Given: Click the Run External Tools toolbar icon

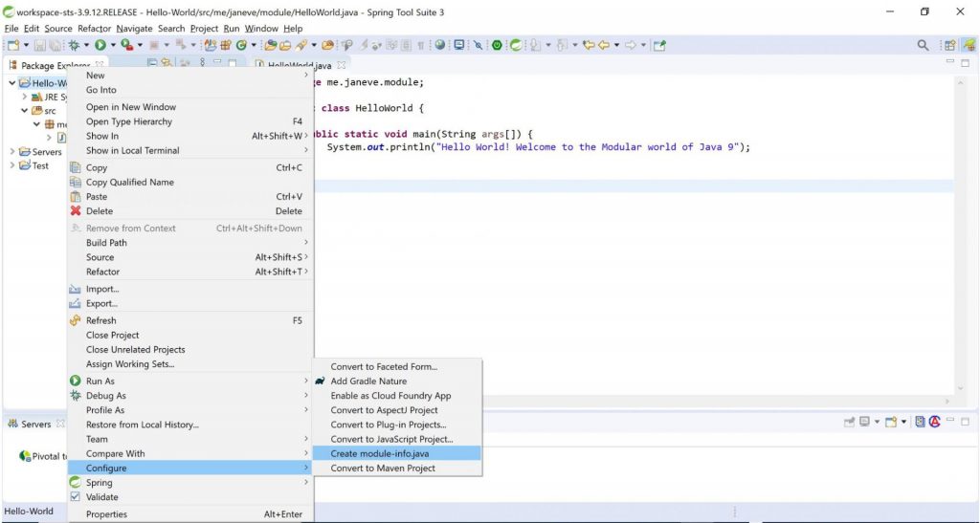Looking at the screenshot, I should click(127, 45).
